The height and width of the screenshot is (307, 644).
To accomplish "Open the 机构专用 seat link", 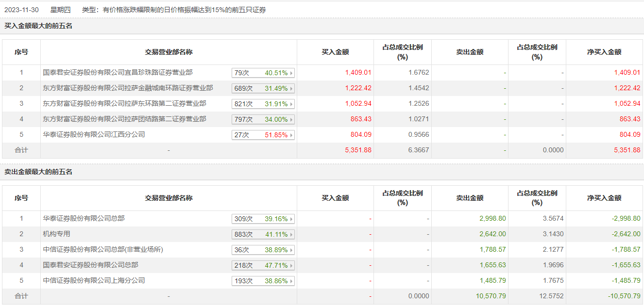I will (x=56, y=234).
